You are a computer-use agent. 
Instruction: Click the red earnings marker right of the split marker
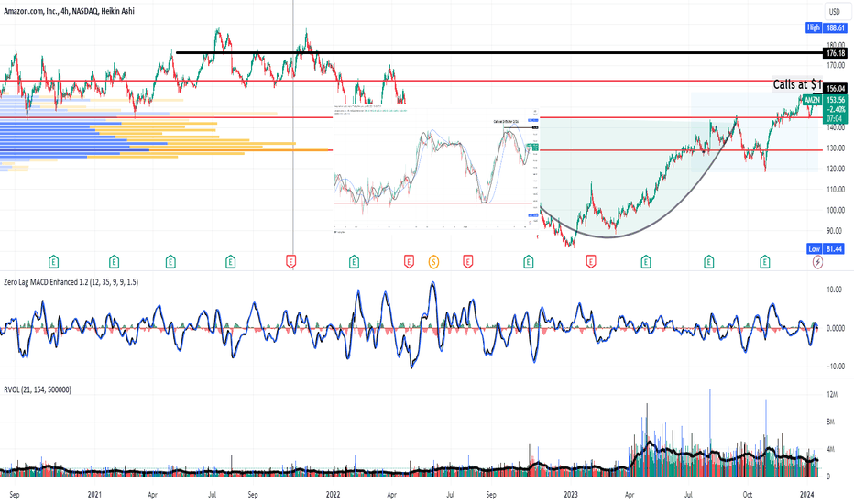click(x=468, y=262)
